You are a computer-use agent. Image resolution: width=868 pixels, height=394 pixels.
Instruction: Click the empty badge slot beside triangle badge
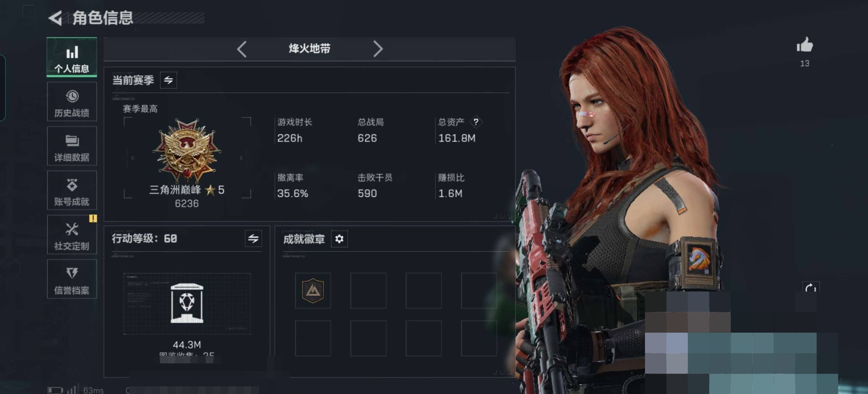368,291
